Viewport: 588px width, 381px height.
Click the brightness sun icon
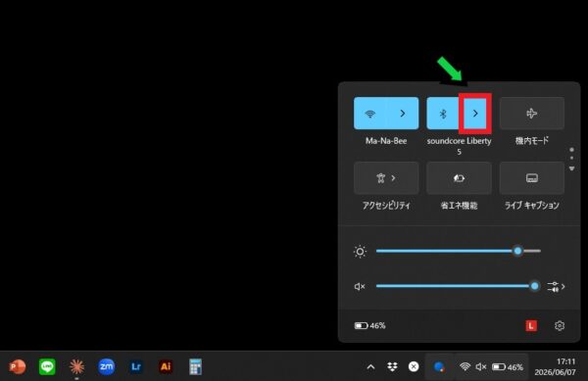360,252
